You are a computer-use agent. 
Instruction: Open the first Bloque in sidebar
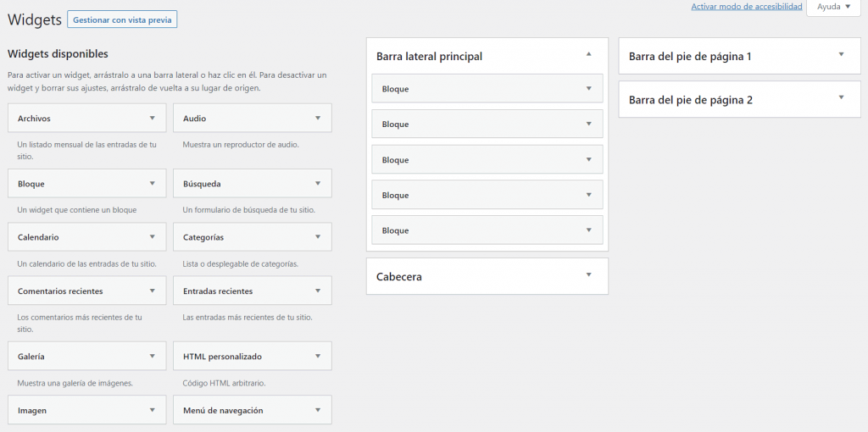[487, 89]
